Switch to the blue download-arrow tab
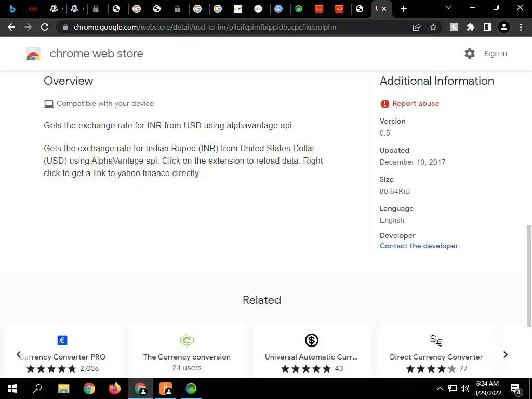This screenshot has width=532, height=399. [x=278, y=9]
